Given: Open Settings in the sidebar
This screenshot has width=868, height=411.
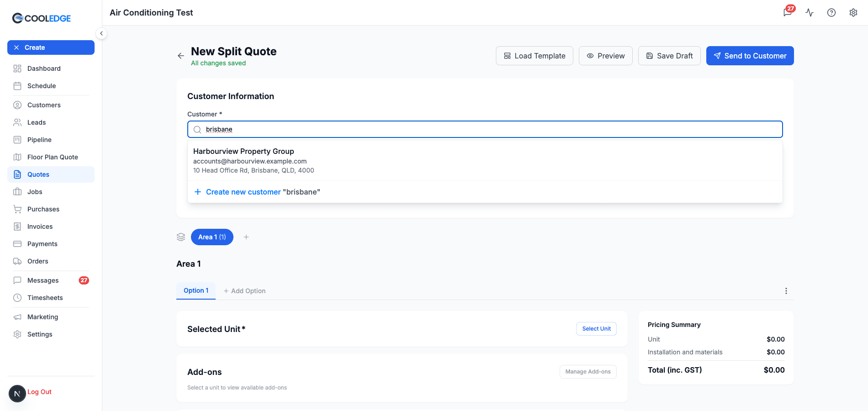Looking at the screenshot, I should [51, 334].
